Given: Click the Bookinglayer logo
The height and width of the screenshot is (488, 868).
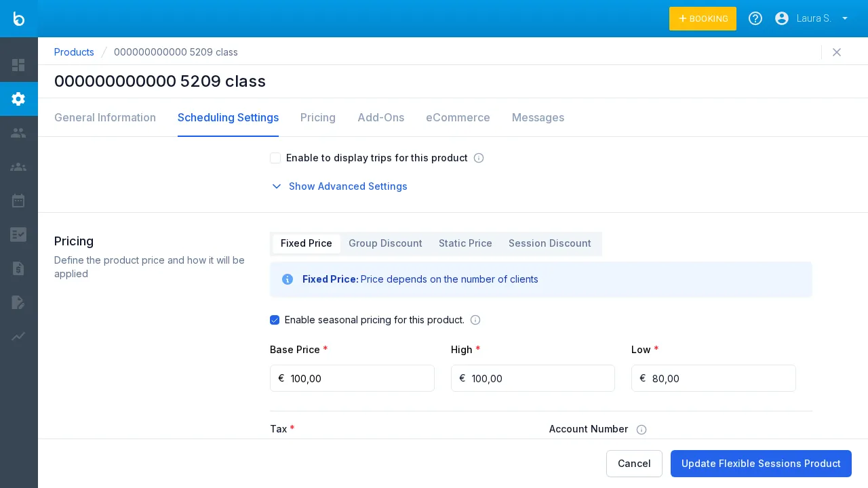Looking at the screenshot, I should pyautogui.click(x=18, y=18).
